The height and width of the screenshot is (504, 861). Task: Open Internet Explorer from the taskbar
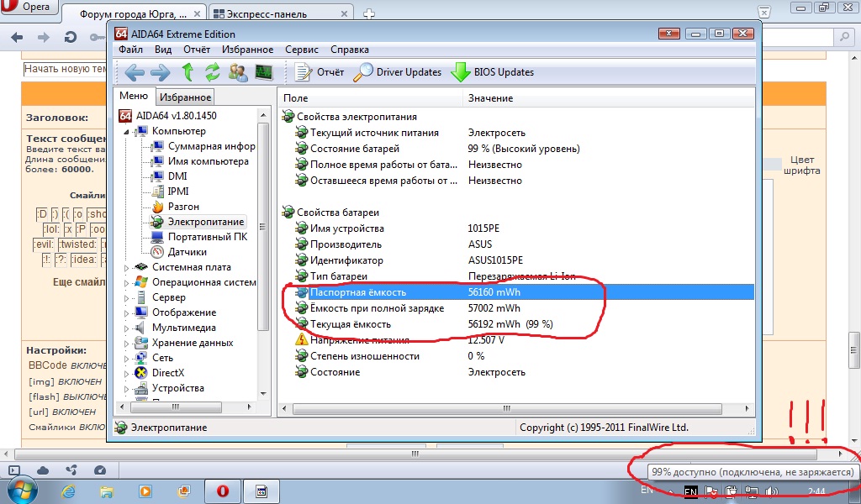pos(69,491)
